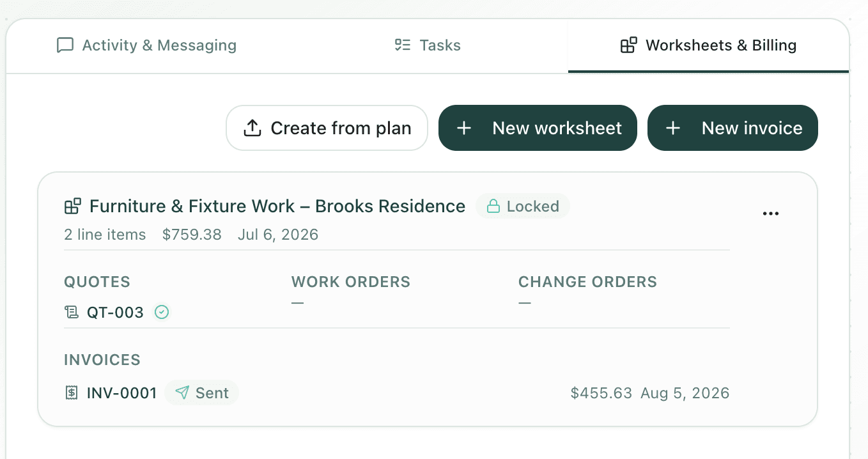Switch to the Tasks tab
The image size is (868, 459).
[x=428, y=46]
